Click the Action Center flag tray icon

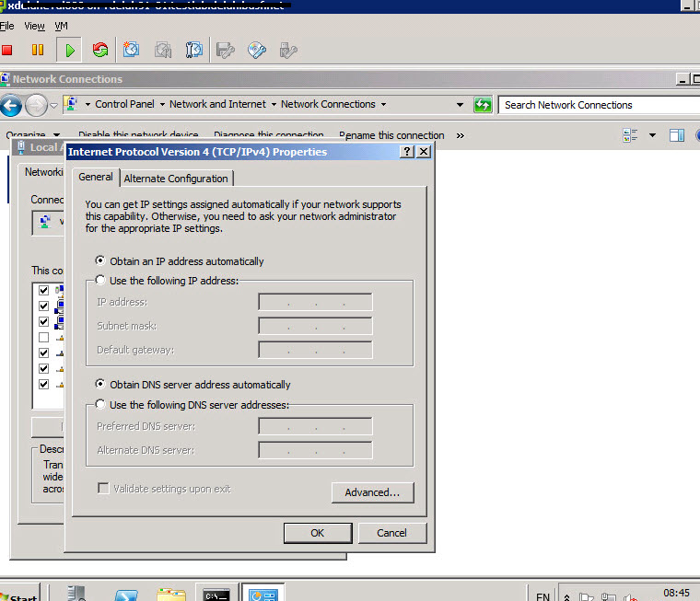click(x=586, y=597)
